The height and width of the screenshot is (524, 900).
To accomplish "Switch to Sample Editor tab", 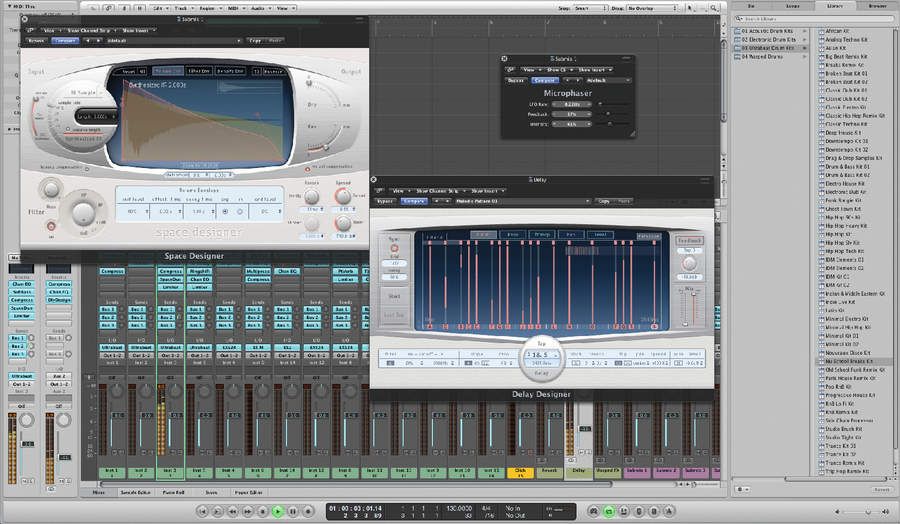I will (135, 492).
